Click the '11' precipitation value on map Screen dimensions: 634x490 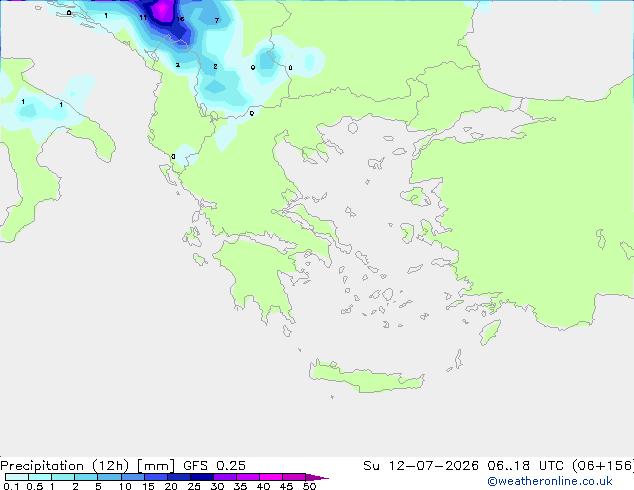coord(143,17)
